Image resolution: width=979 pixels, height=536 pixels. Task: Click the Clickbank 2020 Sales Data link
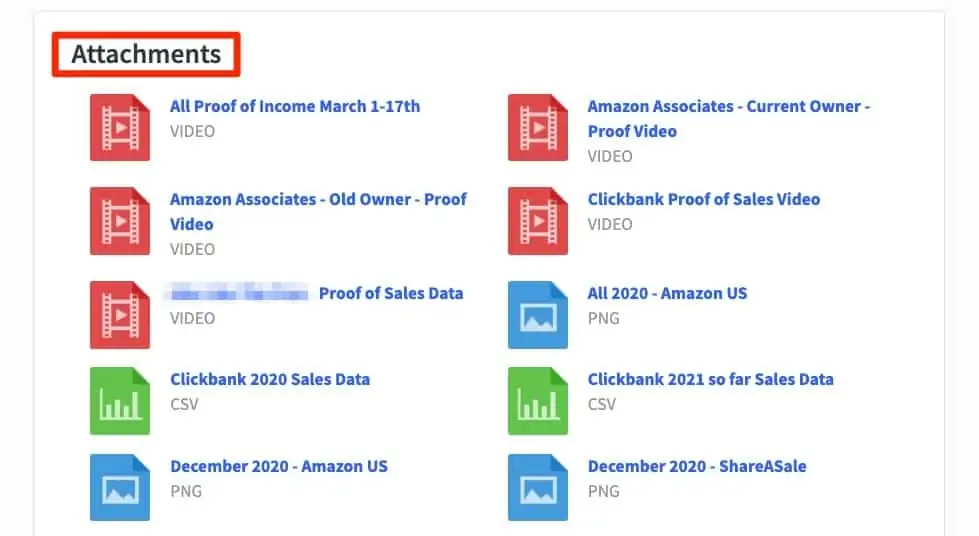(x=270, y=379)
